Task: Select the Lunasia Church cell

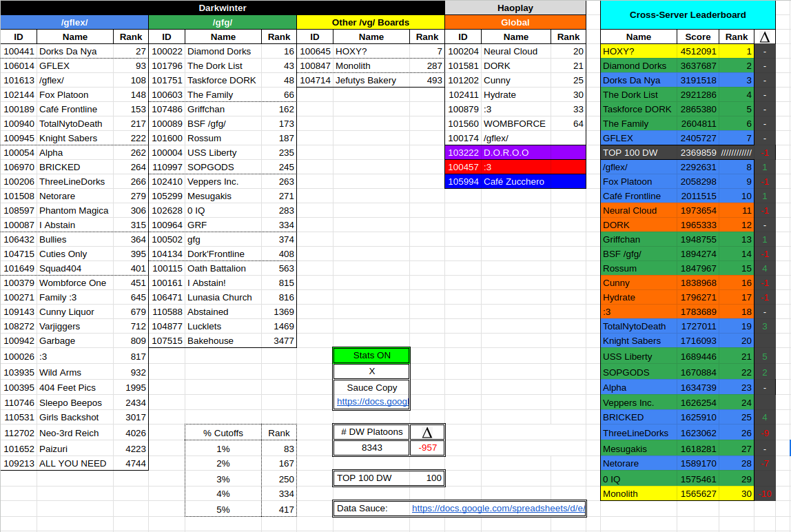Action: (x=223, y=297)
